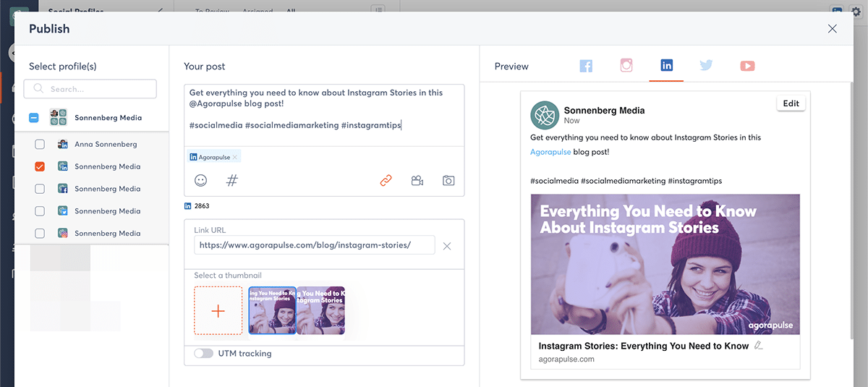This screenshot has width=868, height=387.
Task: Uncheck the Sonnenberg Media LinkedIn profile
Action: (x=40, y=166)
